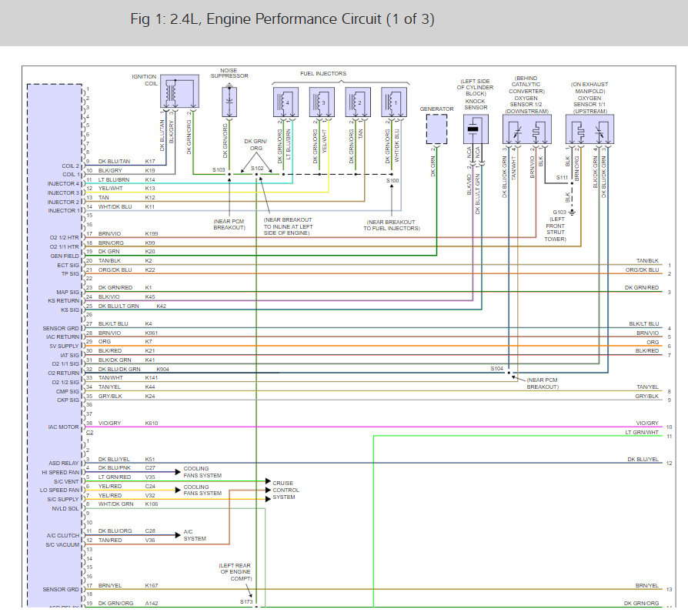Screen dimensions: 688x616
Task: Click "(LEFT FRONT STRUT TOWER)" ground location note
Action: [x=556, y=229]
